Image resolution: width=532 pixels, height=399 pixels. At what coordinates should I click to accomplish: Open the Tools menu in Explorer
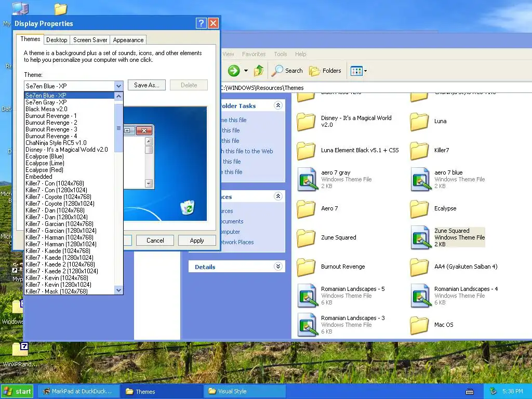tap(281, 54)
